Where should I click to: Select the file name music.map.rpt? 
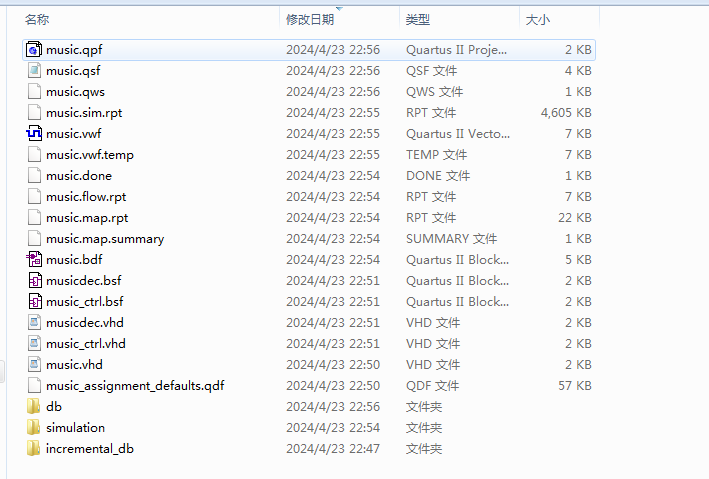(x=87, y=218)
